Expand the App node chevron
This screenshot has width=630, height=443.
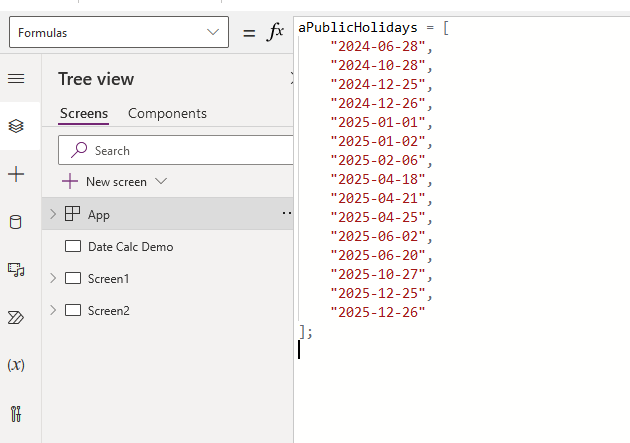coord(53,214)
